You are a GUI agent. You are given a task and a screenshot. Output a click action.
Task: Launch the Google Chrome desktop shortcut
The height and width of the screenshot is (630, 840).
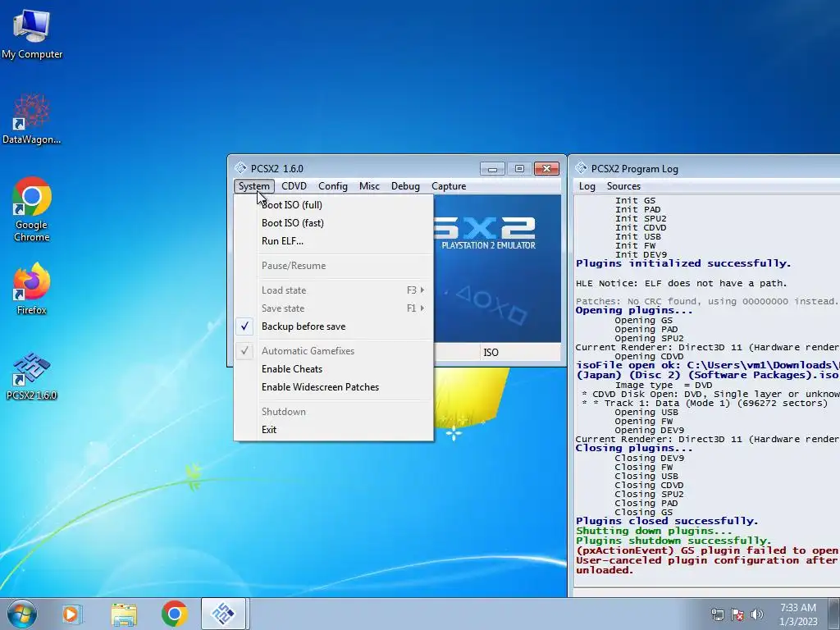tap(32, 209)
